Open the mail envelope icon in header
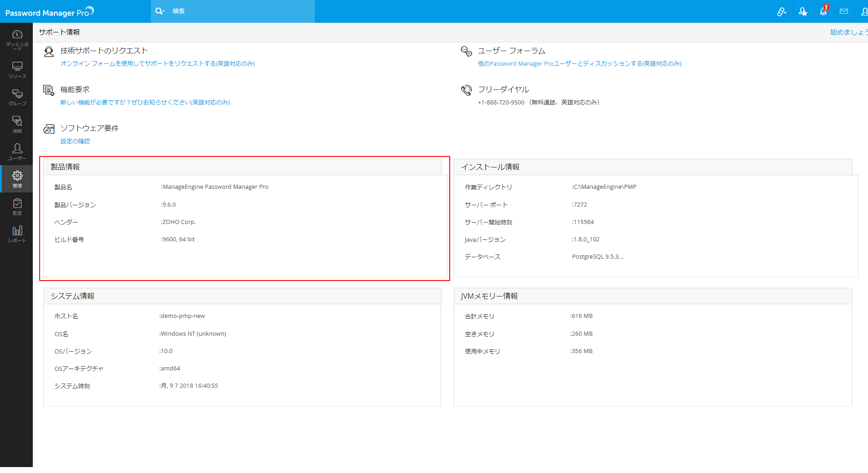This screenshot has width=868, height=473. (x=844, y=11)
